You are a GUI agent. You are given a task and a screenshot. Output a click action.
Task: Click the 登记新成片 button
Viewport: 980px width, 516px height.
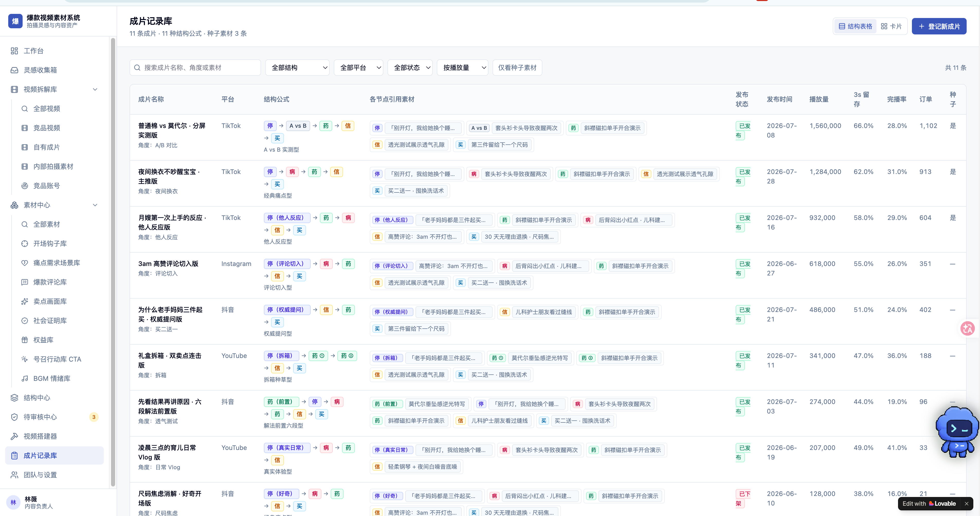click(939, 26)
